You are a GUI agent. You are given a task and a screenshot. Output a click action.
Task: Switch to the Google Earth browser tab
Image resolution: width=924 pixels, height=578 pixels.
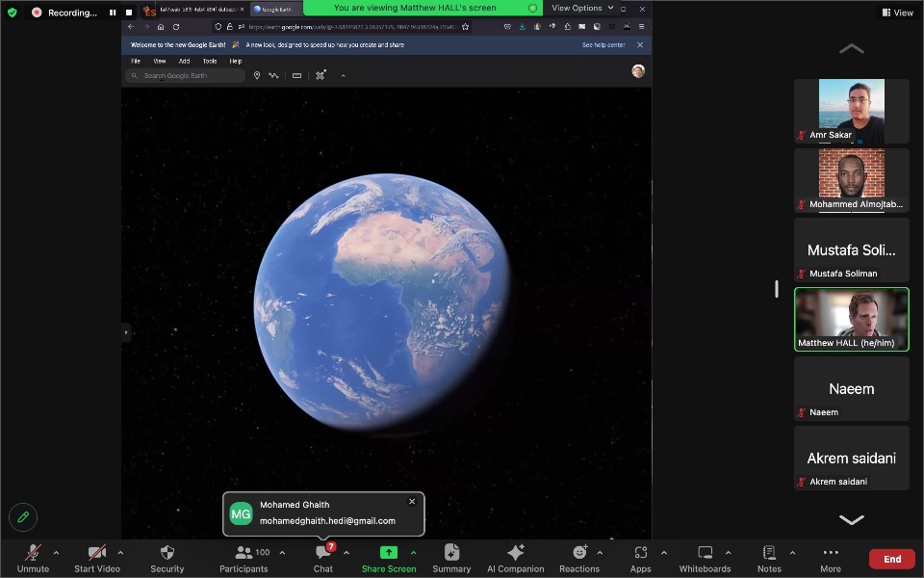(x=276, y=10)
